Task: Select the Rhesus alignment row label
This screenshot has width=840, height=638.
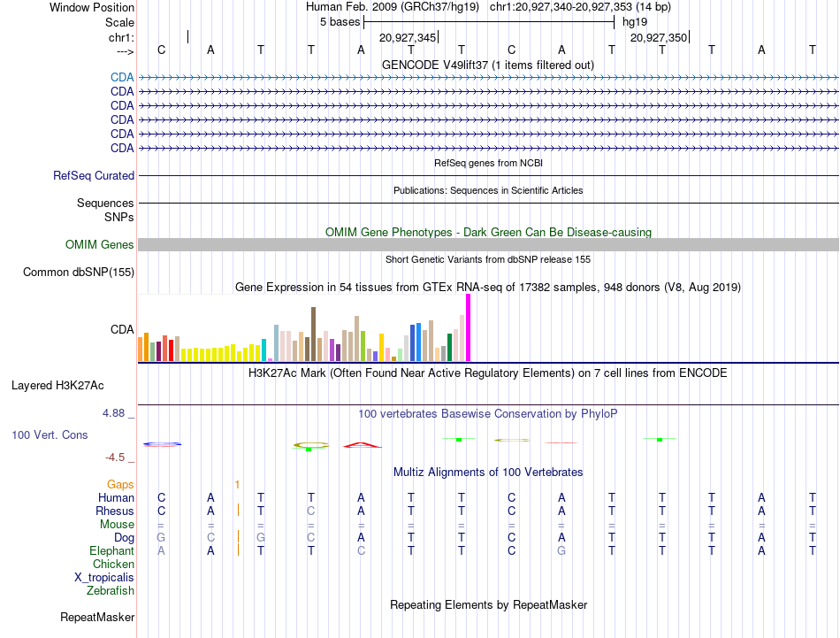Action: [x=115, y=511]
